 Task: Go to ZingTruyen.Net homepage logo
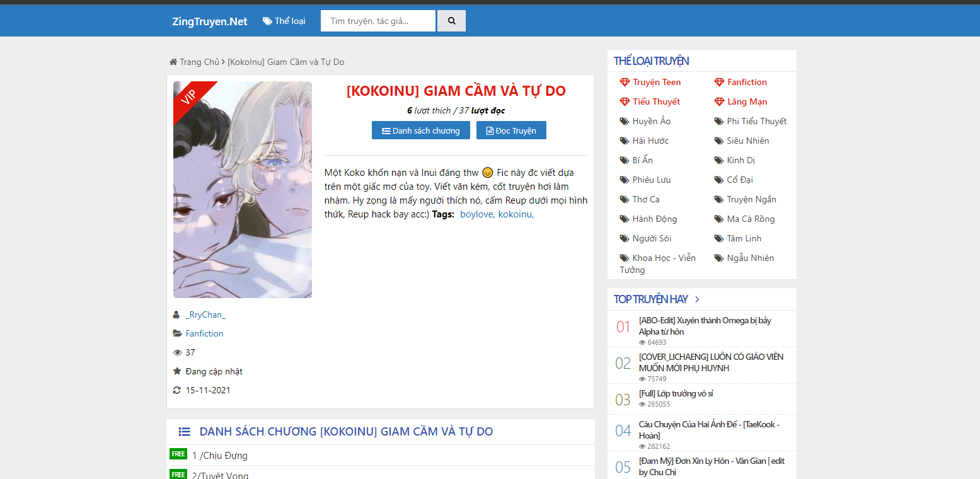coord(210,21)
